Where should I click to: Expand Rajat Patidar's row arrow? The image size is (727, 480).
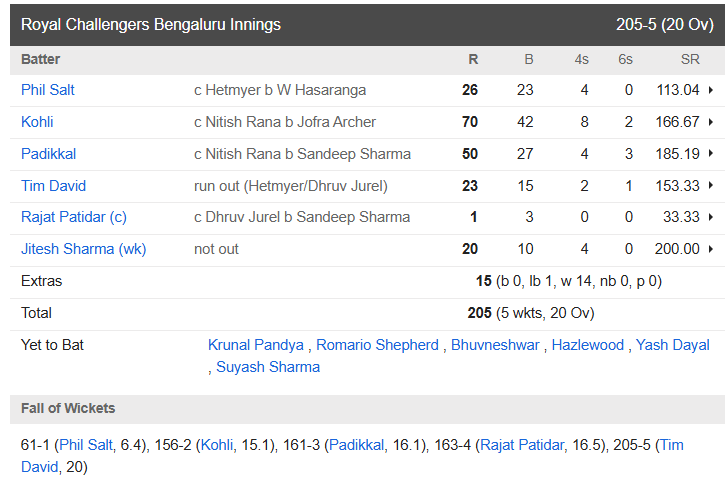click(710, 217)
